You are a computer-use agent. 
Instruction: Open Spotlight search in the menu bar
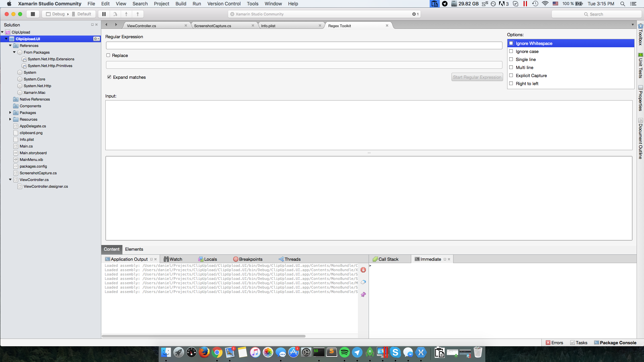pyautogui.click(x=623, y=4)
